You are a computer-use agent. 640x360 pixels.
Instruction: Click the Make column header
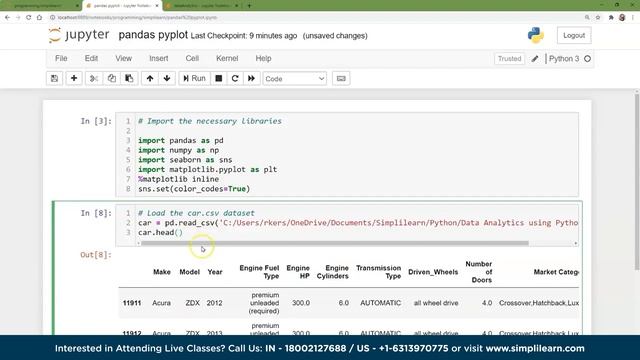(x=162, y=272)
